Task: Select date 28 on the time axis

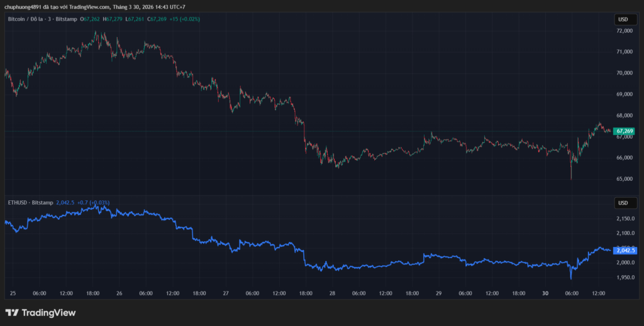Action: (x=332, y=293)
